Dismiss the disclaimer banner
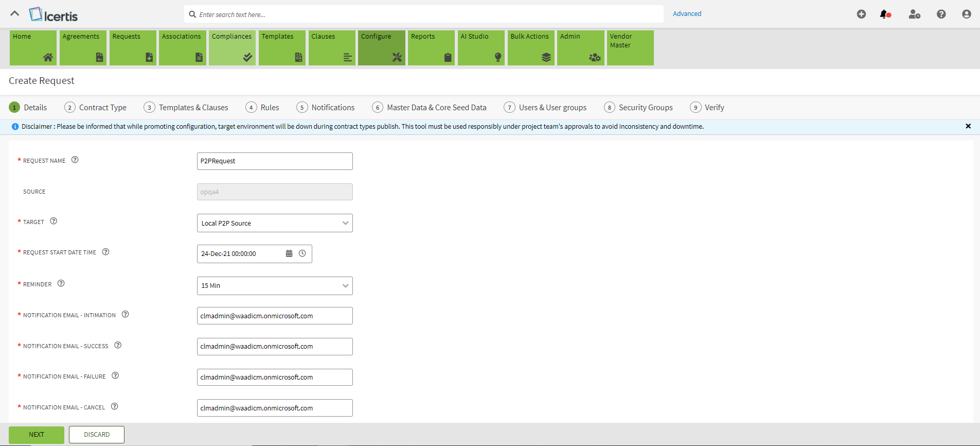 pos(968,126)
